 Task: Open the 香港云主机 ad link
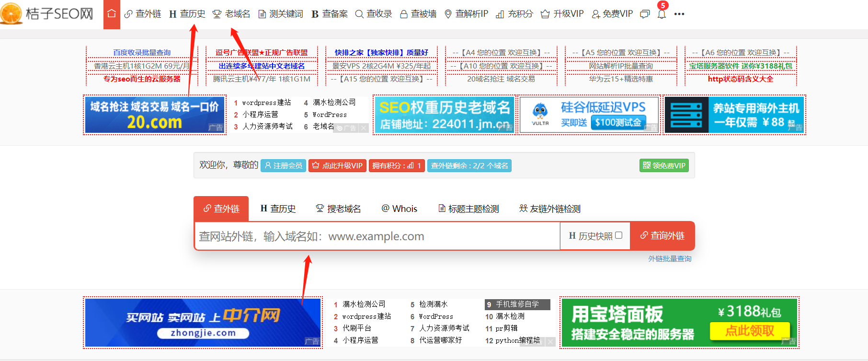[x=142, y=66]
